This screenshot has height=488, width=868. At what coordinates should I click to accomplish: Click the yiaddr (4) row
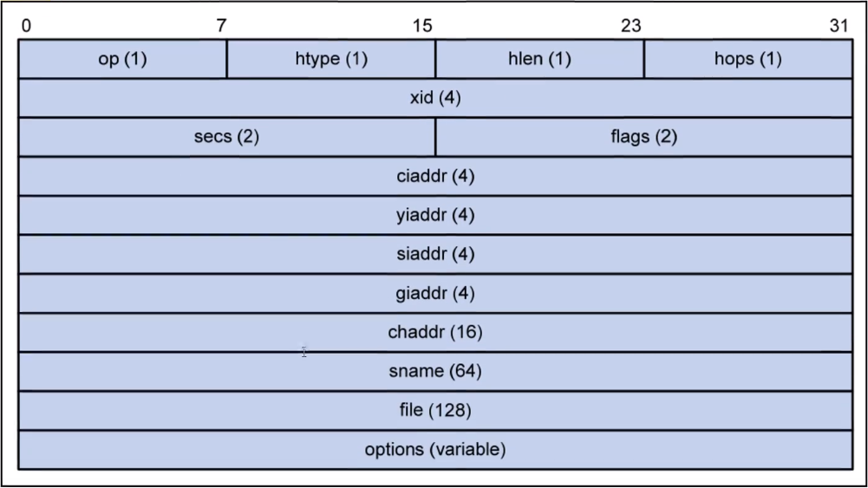(x=435, y=215)
